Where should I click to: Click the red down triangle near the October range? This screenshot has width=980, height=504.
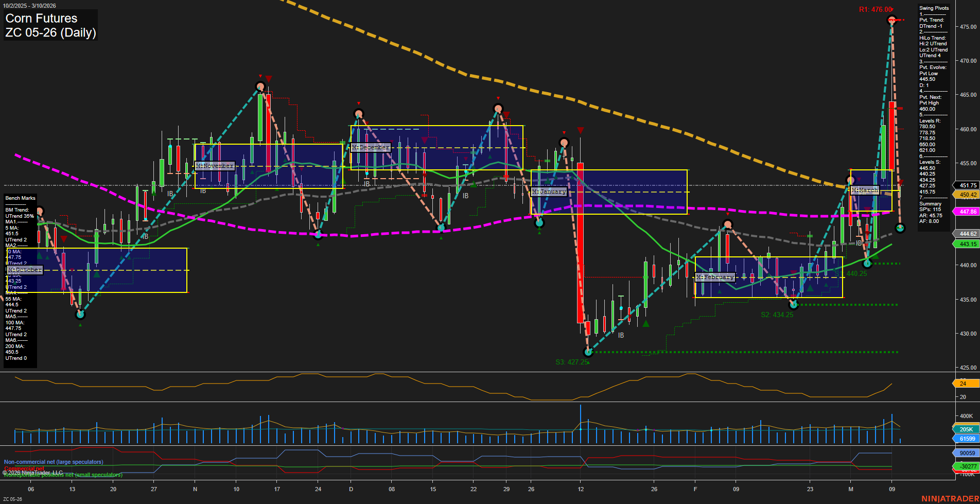point(64,239)
